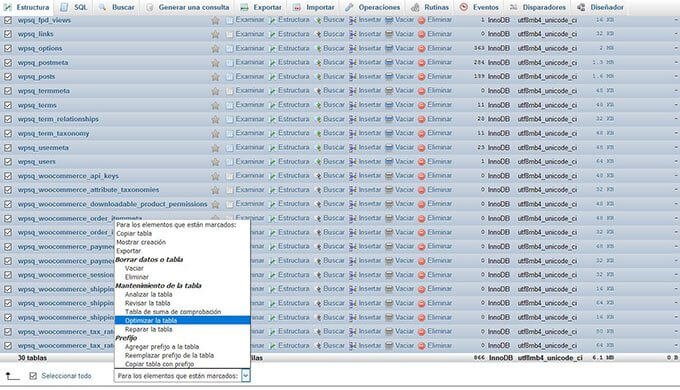Star wpsq_options as favorite table

point(215,48)
